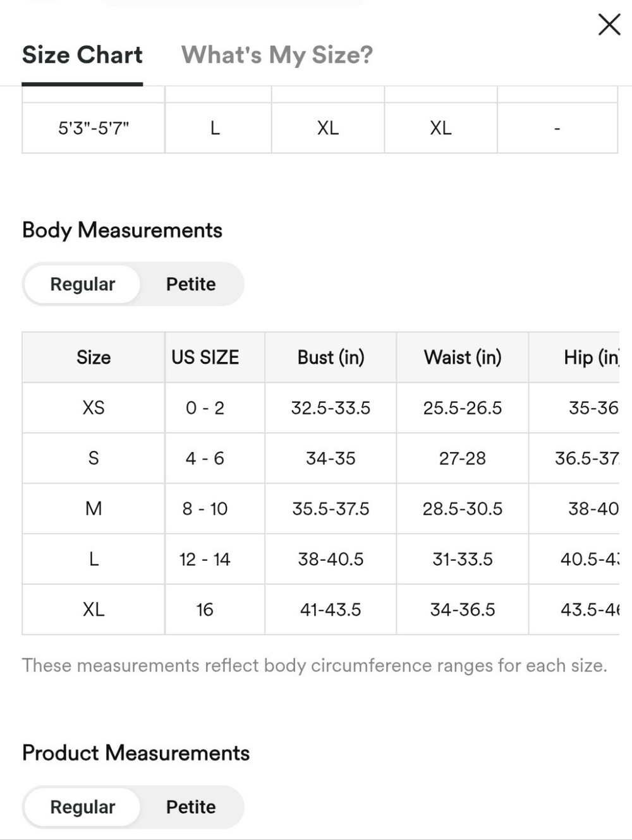Click the Waist (in) column header
This screenshot has height=840, width=632.
tap(463, 357)
